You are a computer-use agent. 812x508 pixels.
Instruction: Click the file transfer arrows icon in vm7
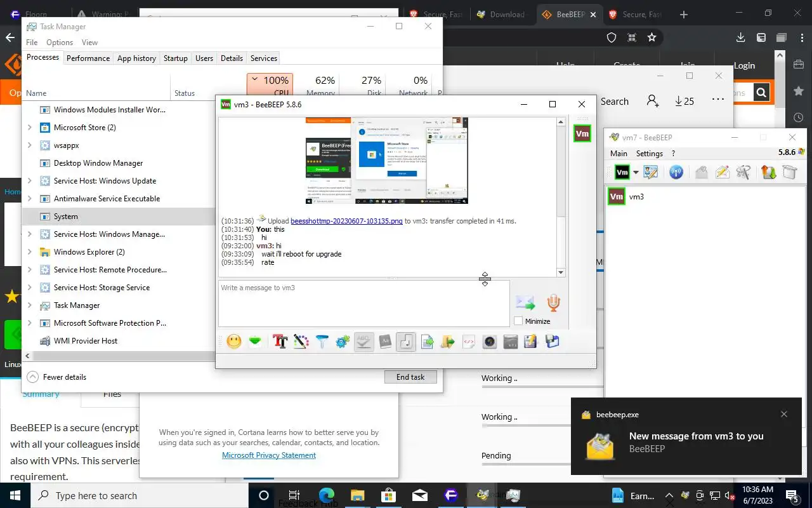point(769,172)
